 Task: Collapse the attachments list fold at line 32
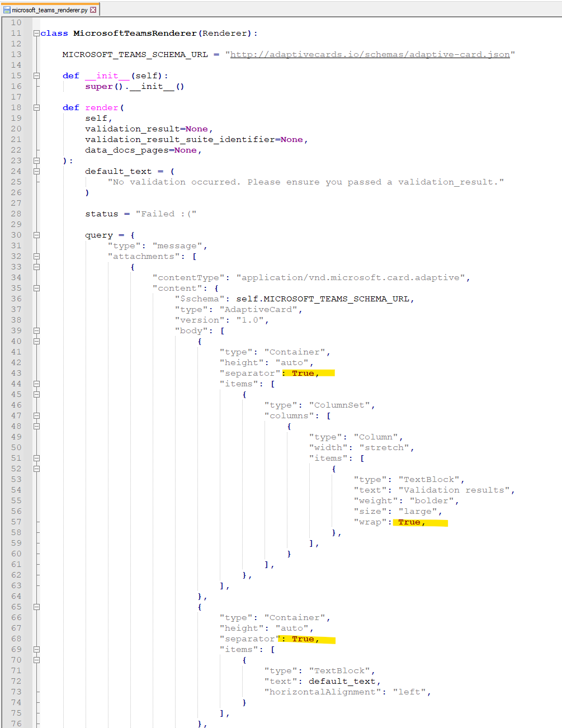(x=36, y=256)
